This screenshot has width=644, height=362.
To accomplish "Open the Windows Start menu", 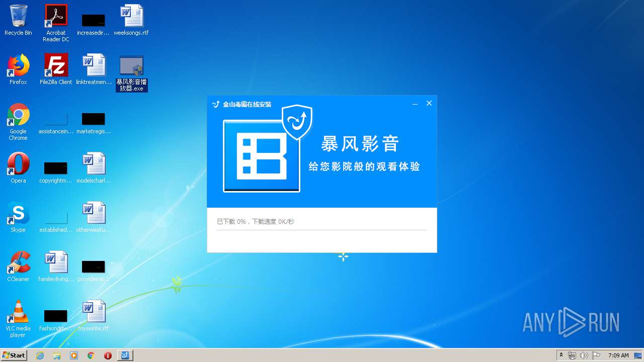I will [14, 355].
